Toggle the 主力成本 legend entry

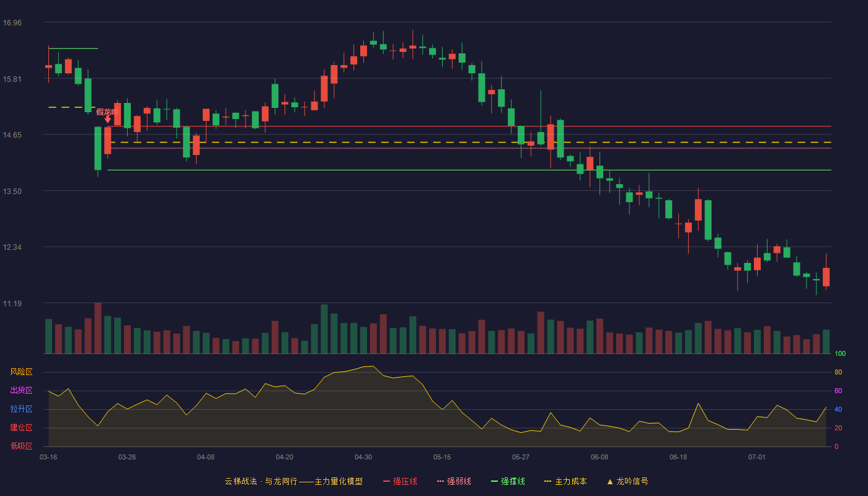pos(565,481)
